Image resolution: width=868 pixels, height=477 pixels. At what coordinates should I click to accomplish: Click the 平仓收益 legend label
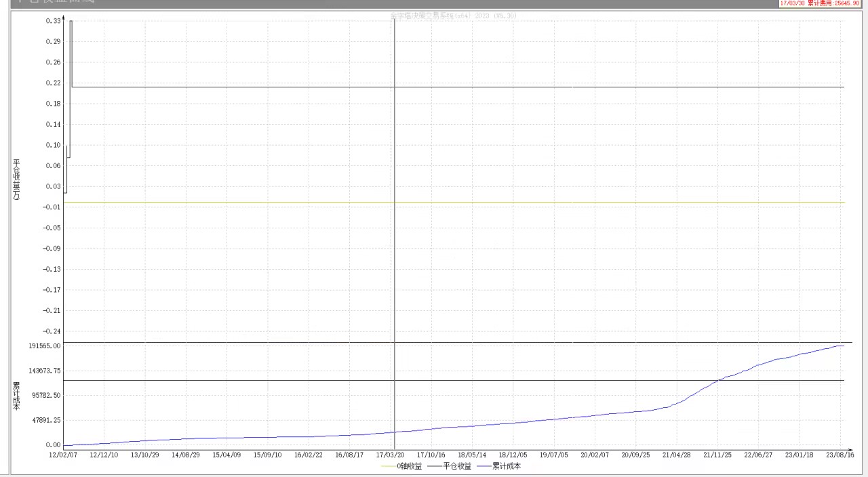458,466
